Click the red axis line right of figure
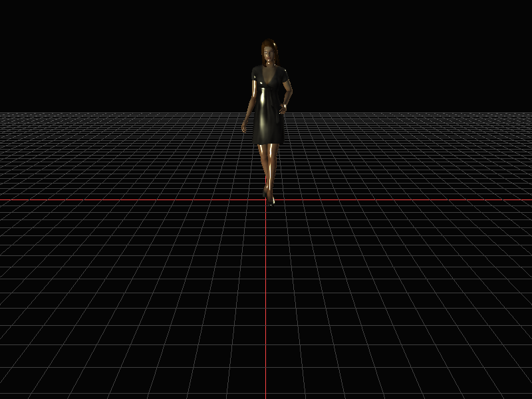Screen dimensions: 532x399 pos(399,199)
